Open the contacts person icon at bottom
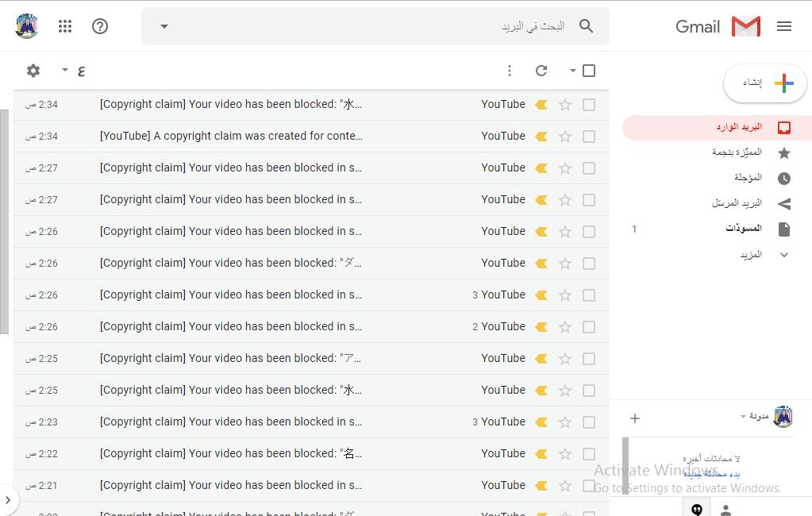The height and width of the screenshot is (516, 812). pos(726,510)
